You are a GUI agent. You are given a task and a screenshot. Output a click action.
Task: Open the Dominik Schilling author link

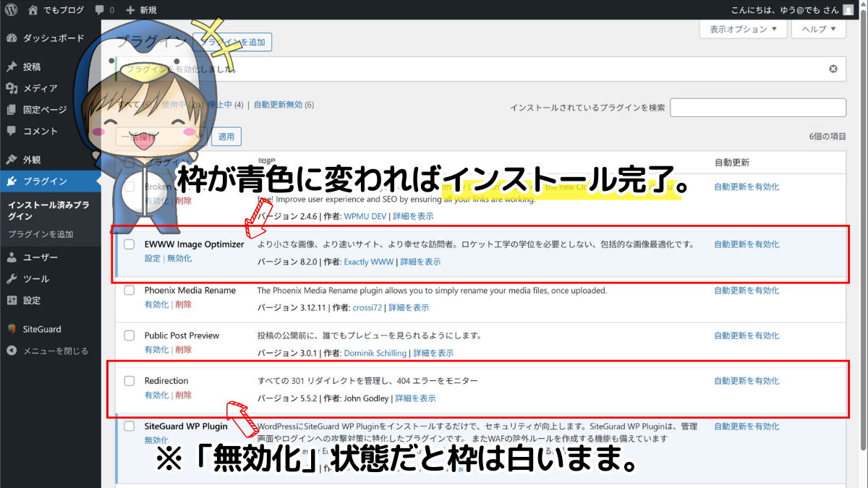pos(375,353)
